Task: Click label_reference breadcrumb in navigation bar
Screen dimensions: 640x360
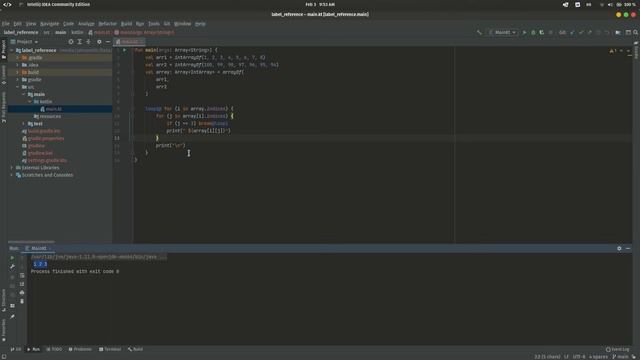Action: [x=21, y=32]
